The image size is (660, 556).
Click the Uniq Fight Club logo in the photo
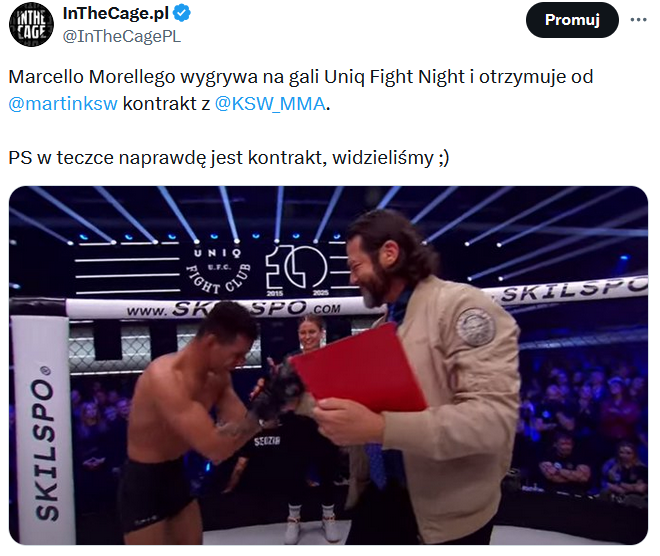(x=219, y=270)
